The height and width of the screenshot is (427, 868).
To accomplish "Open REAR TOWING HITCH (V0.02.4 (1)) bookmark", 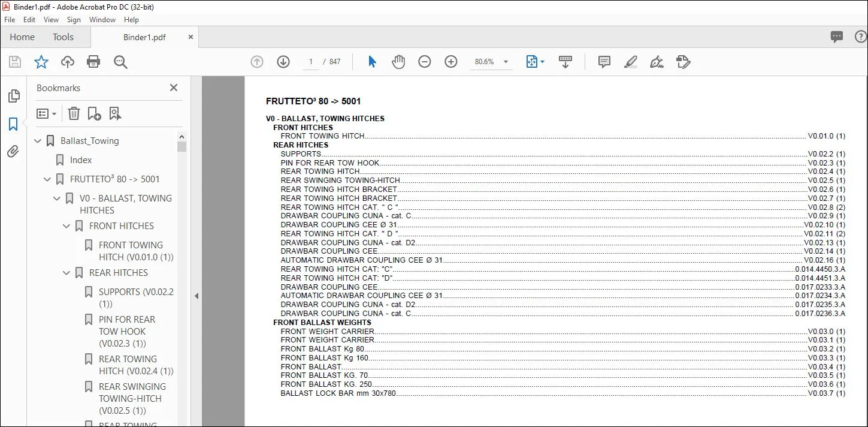I will point(136,365).
